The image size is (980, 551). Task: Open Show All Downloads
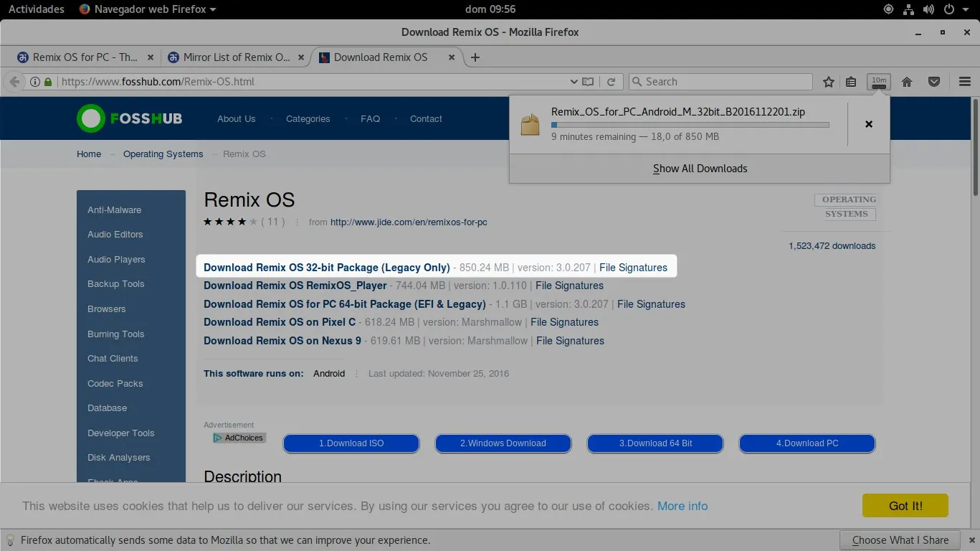coord(700,168)
